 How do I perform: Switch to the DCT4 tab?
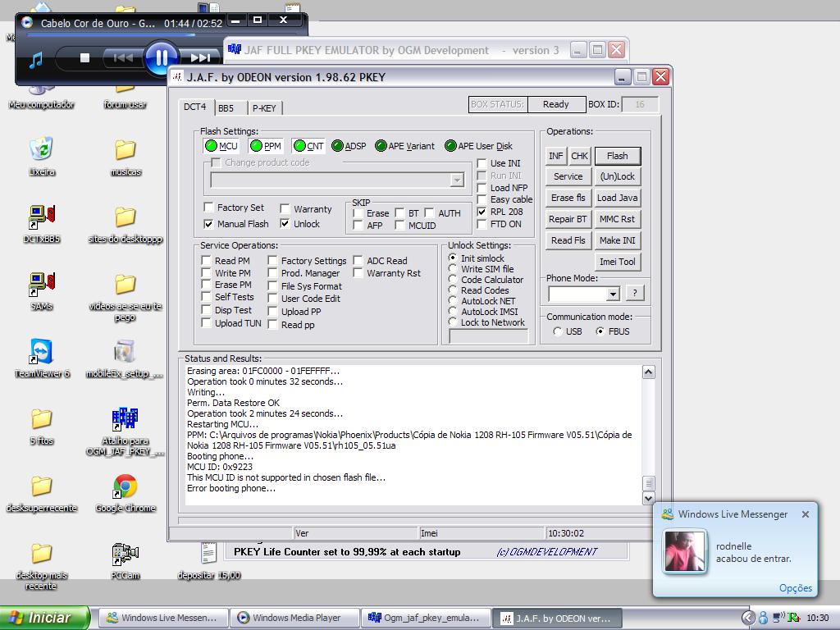tap(195, 107)
